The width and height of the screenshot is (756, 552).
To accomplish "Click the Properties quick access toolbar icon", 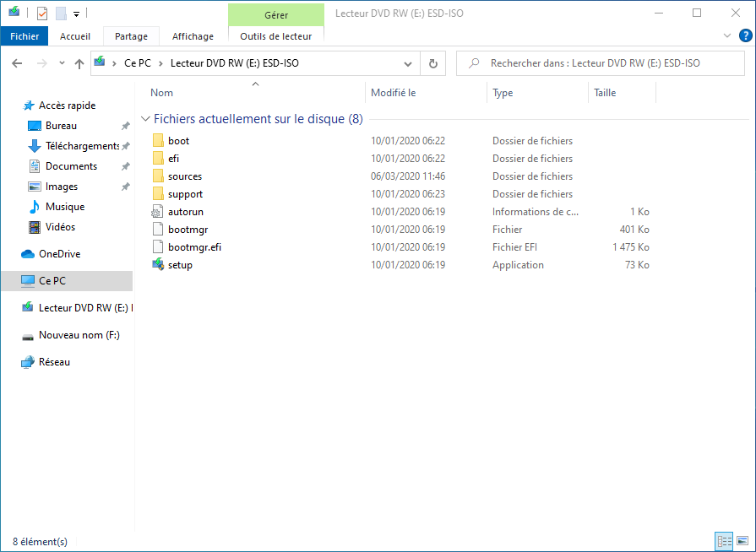I will [x=42, y=14].
